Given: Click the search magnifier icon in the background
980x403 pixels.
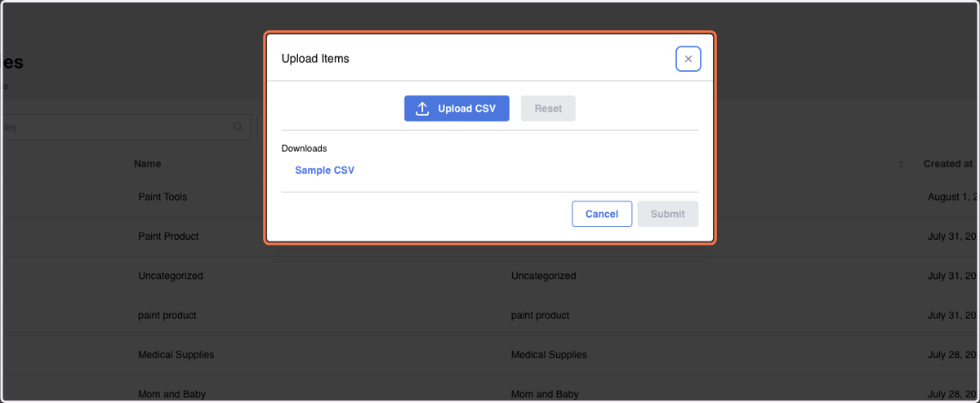Looking at the screenshot, I should coord(238,127).
